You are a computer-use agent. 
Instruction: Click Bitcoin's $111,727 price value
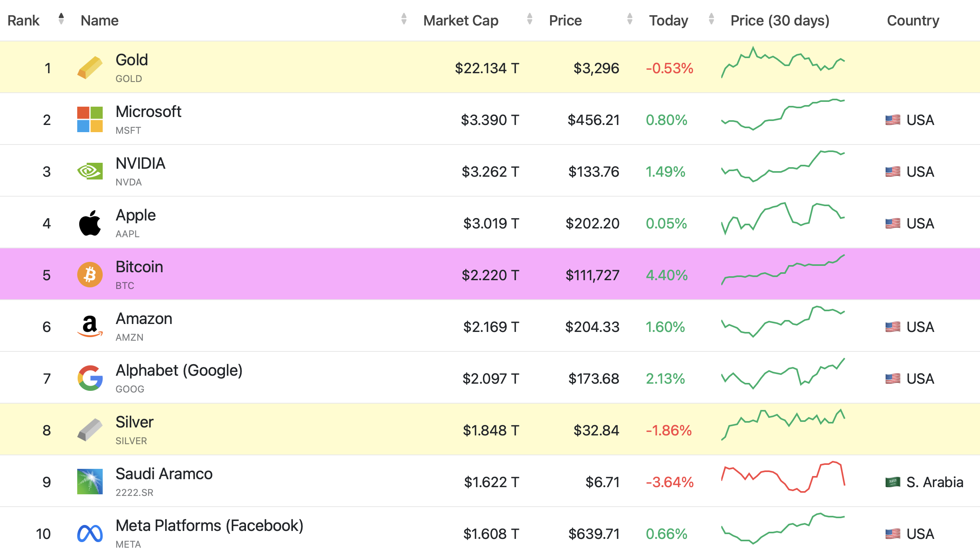click(x=592, y=275)
